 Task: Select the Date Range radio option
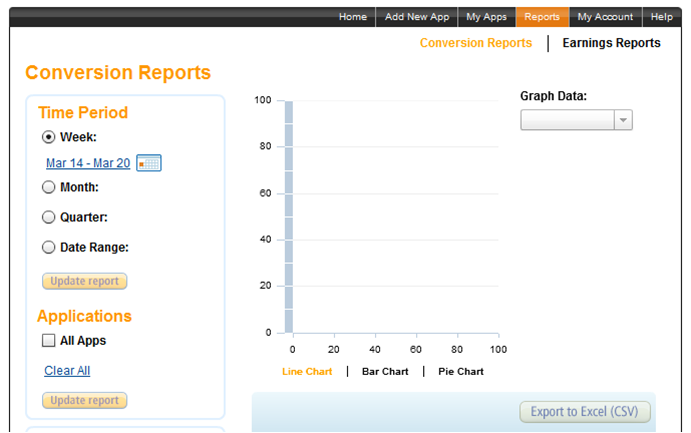click(x=48, y=247)
